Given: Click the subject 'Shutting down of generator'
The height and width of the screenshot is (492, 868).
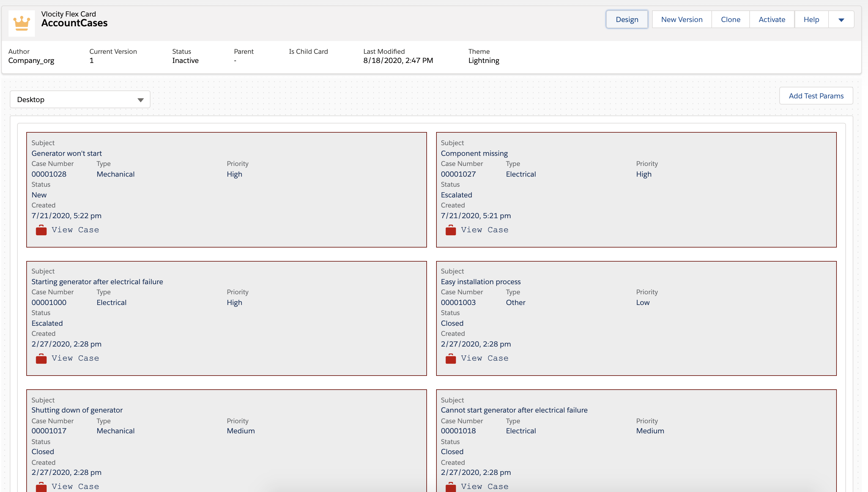Looking at the screenshot, I should 77,410.
